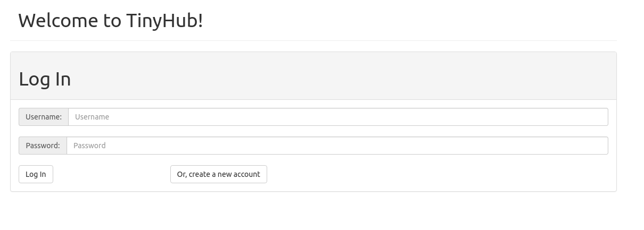The image size is (644, 230).
Task: Select the field with Username placeholder
Action: point(338,117)
